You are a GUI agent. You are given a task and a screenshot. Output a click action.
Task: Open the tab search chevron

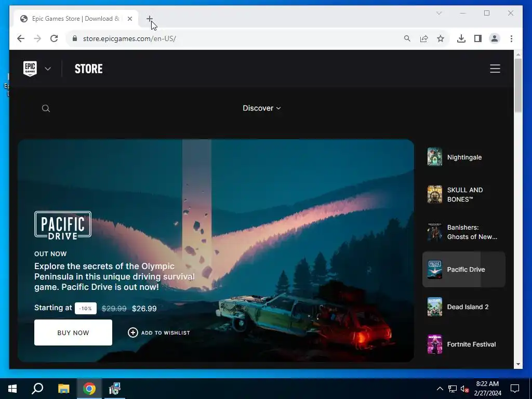[438, 13]
